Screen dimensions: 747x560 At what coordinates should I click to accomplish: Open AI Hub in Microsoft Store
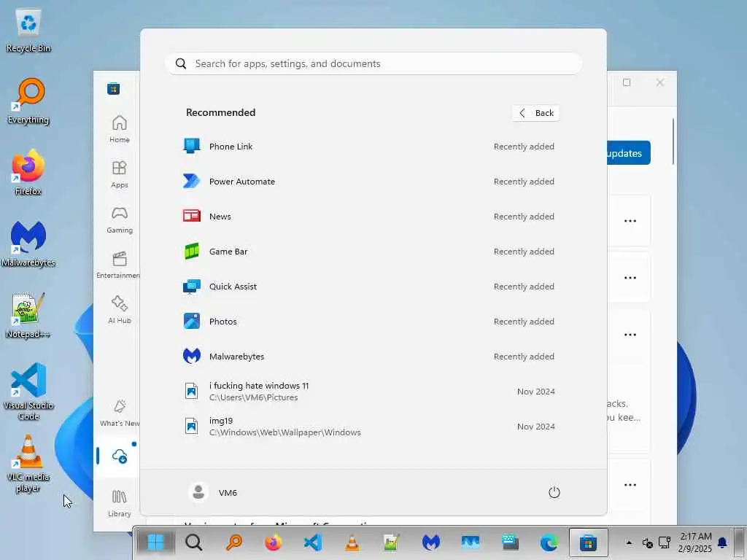click(x=119, y=310)
